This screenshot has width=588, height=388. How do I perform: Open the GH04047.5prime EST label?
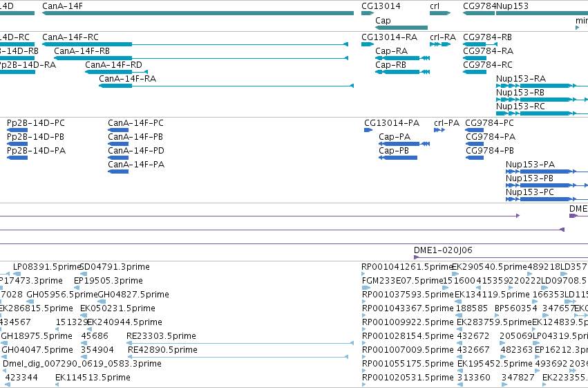coord(37,350)
